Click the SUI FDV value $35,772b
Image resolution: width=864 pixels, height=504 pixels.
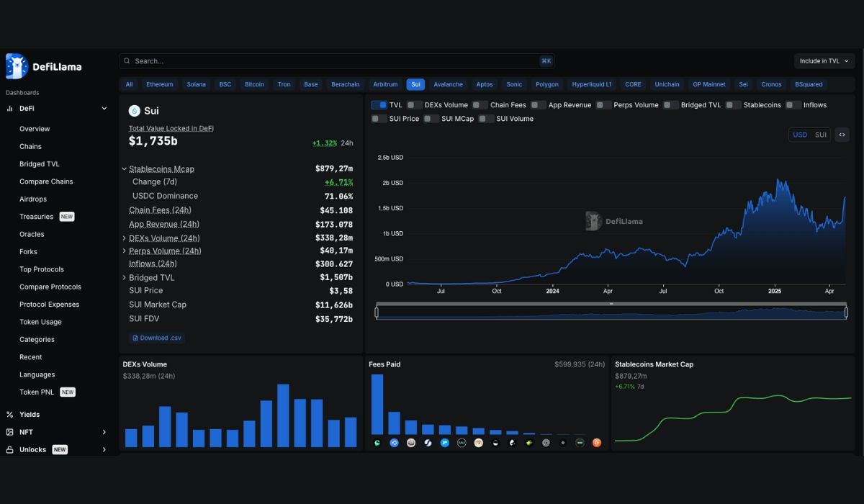pyautogui.click(x=334, y=319)
